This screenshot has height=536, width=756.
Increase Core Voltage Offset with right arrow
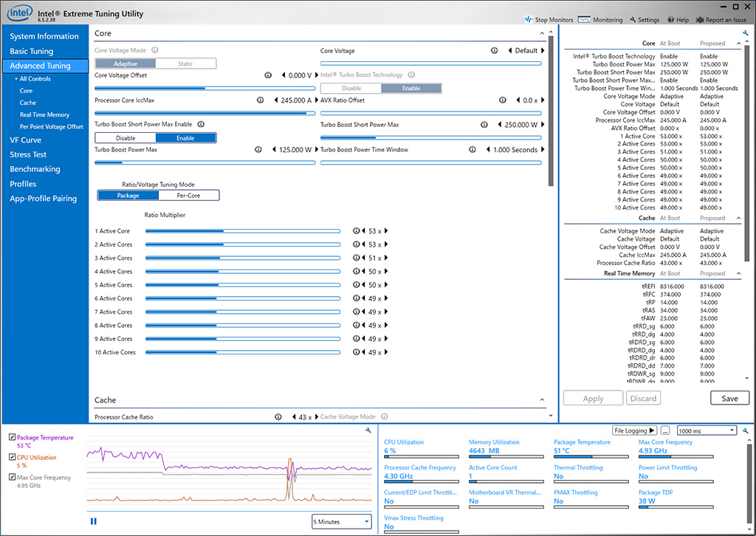coord(317,75)
